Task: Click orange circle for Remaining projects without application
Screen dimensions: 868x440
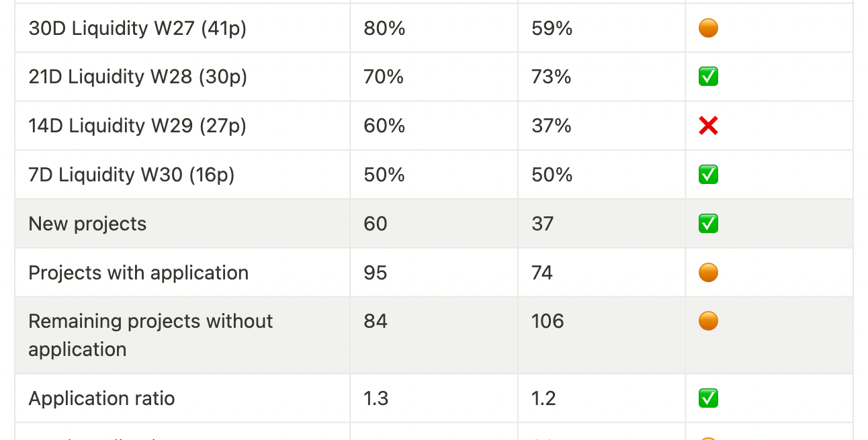Action: [708, 321]
